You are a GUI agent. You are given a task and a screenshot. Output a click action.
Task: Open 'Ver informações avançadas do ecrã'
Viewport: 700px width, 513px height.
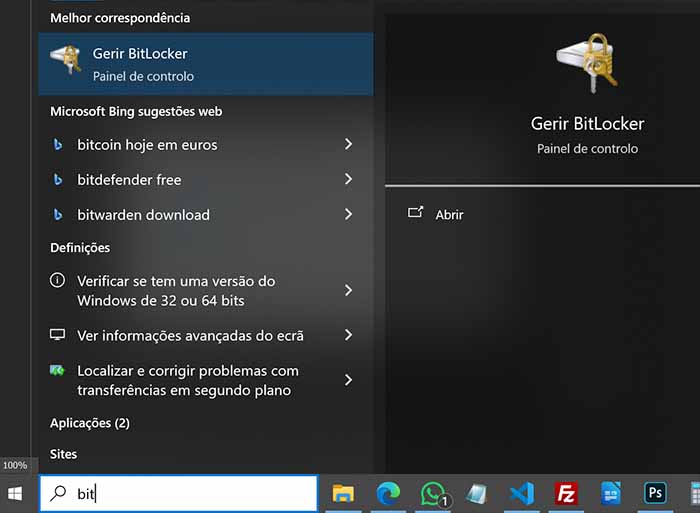(x=206, y=335)
